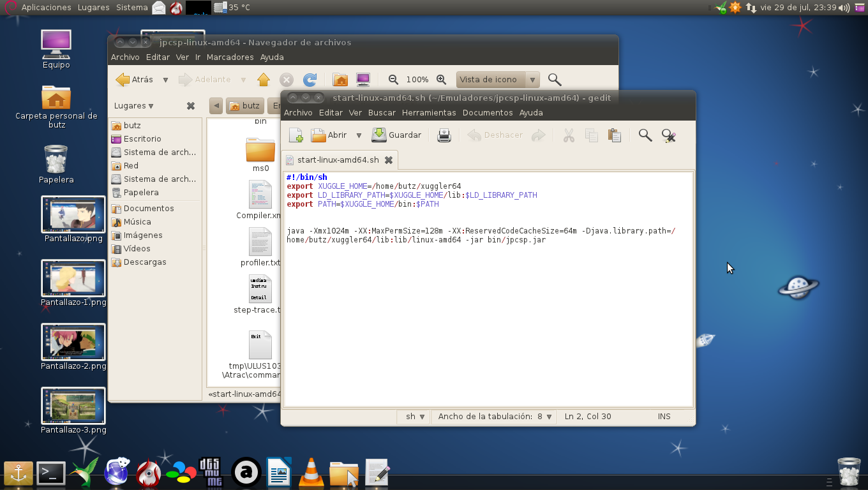Viewport: 868px width, 490px height.
Task: Click the home folder icon in file browser
Action: [340, 80]
